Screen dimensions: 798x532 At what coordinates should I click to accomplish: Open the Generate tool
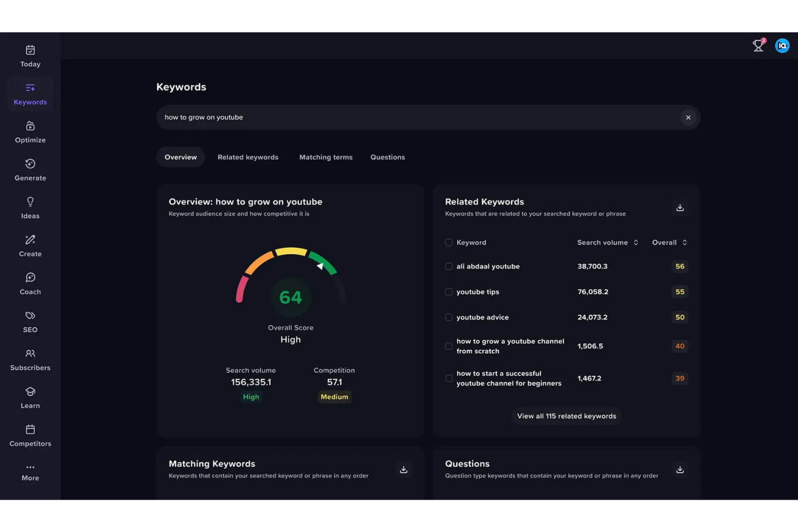30,169
